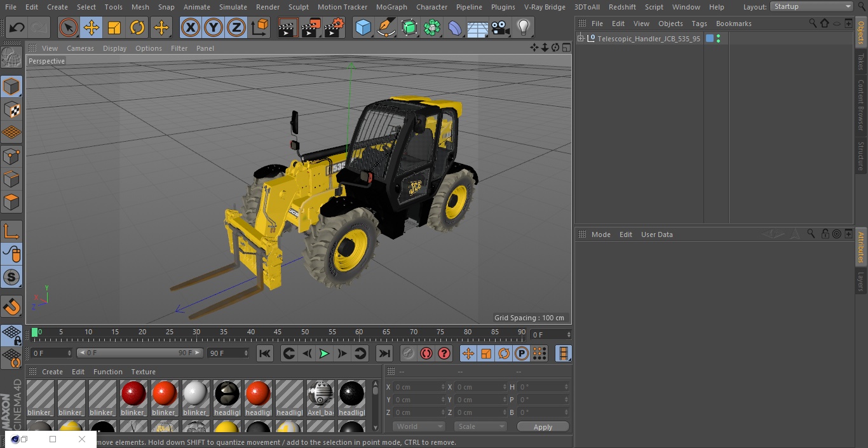This screenshot has width=868, height=448.
Task: Open the Subdivision Surface generator icon
Action: pyautogui.click(x=409, y=27)
